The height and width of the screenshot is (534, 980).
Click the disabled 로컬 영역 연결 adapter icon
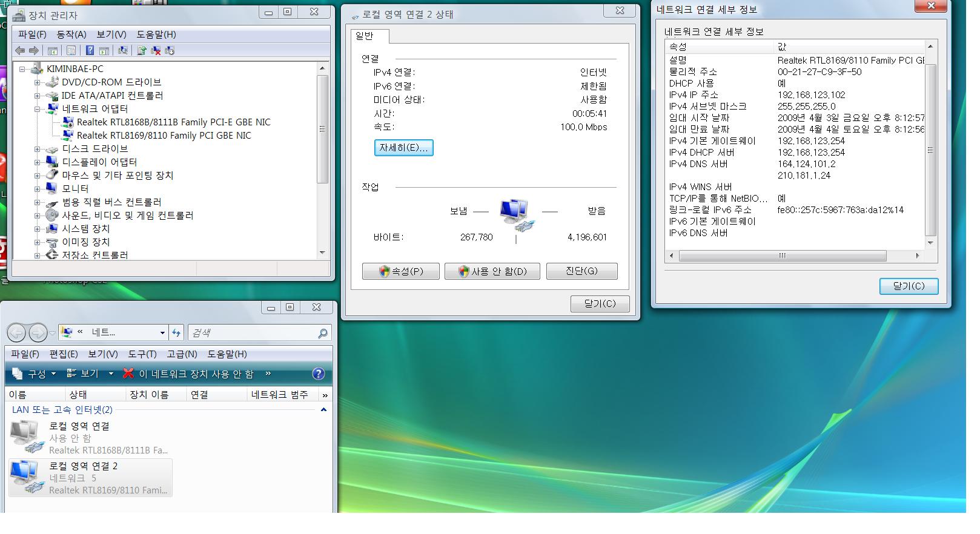point(27,437)
